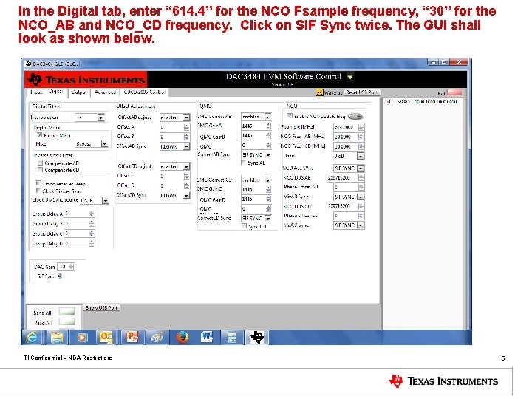Click the window title bar app icon
This screenshot has width=532, height=399.
28,64
